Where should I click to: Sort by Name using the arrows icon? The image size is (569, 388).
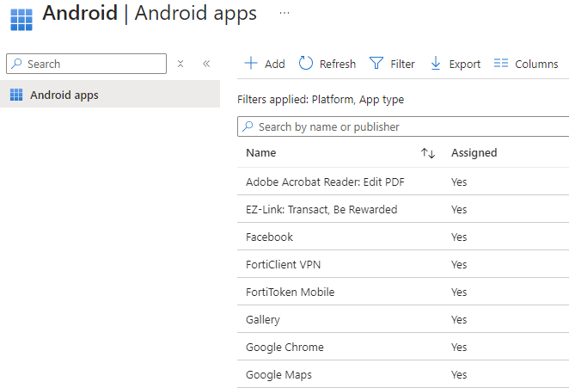pos(428,153)
